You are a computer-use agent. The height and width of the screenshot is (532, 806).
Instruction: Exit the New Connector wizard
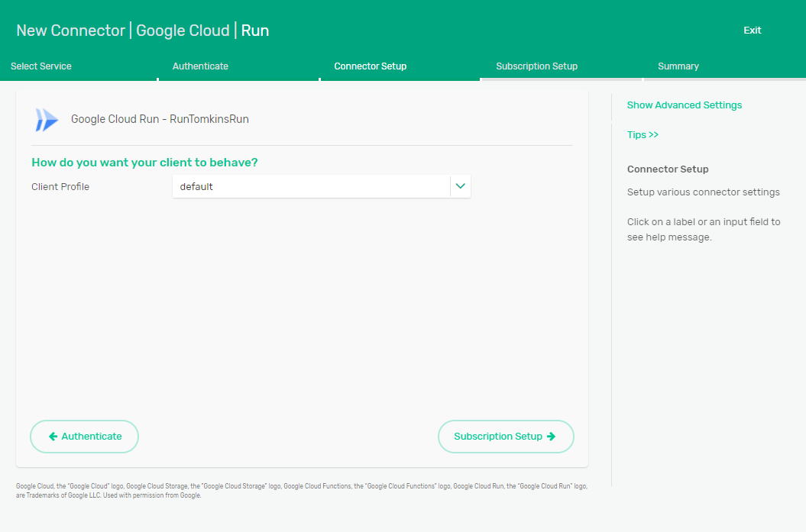(x=753, y=31)
